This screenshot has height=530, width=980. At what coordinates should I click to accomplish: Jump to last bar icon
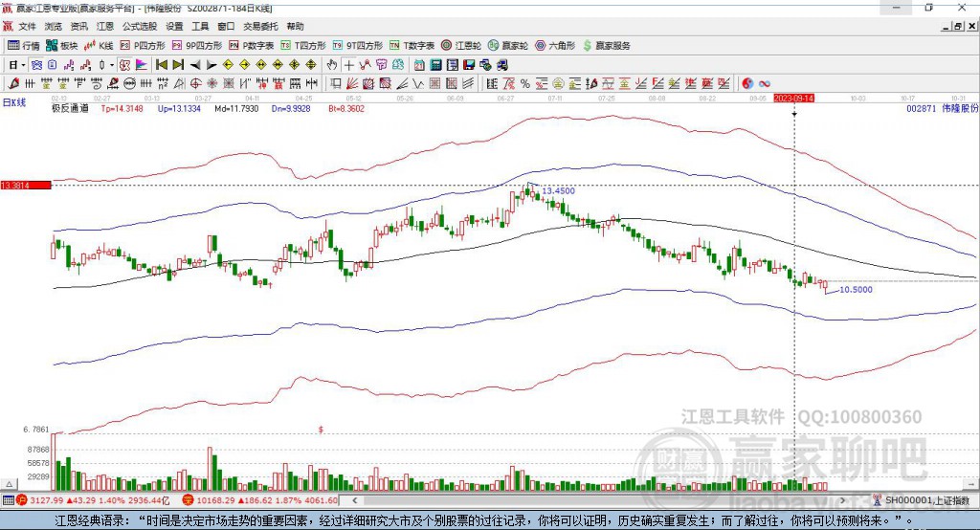point(178,65)
